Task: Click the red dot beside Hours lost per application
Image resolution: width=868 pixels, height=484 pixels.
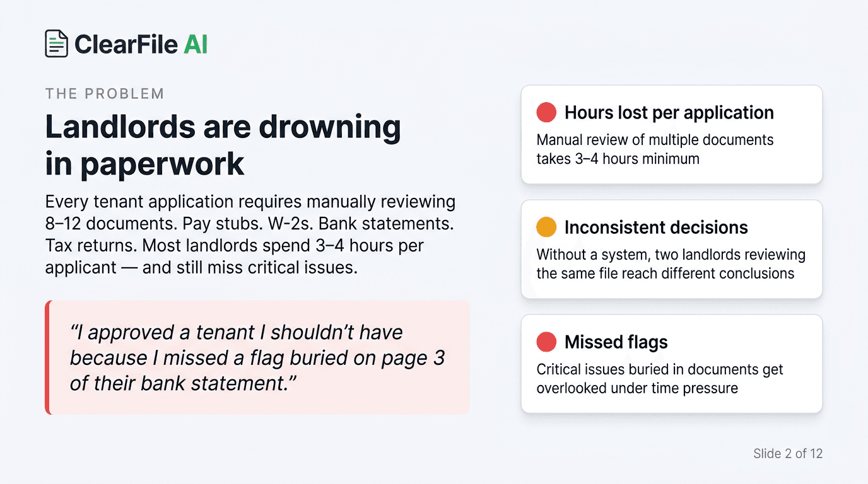Action: (x=546, y=113)
